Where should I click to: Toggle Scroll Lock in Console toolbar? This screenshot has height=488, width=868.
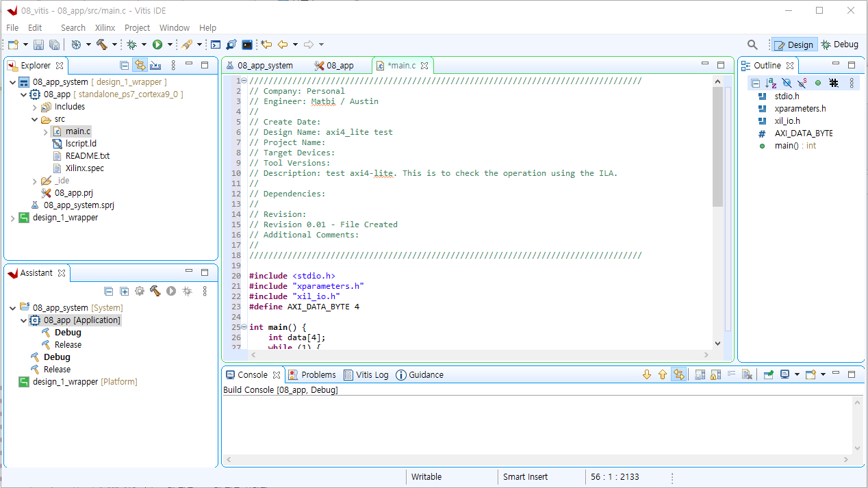click(x=715, y=374)
